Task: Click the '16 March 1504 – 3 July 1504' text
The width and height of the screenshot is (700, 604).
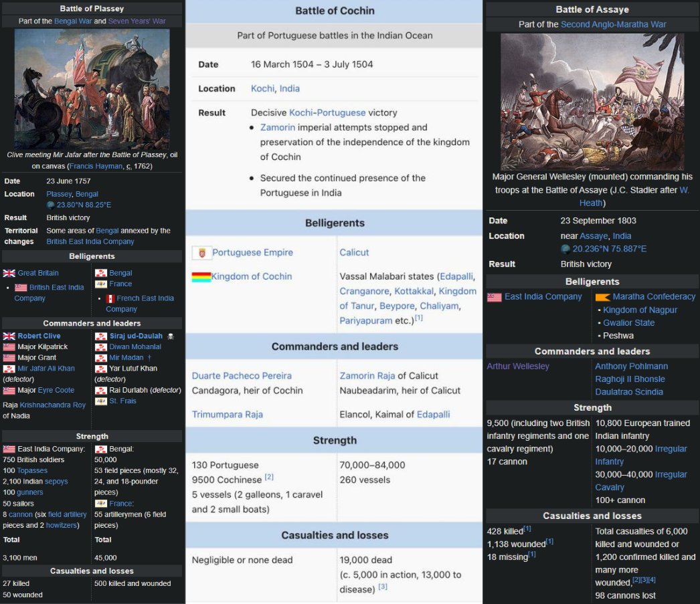Action: click(312, 64)
